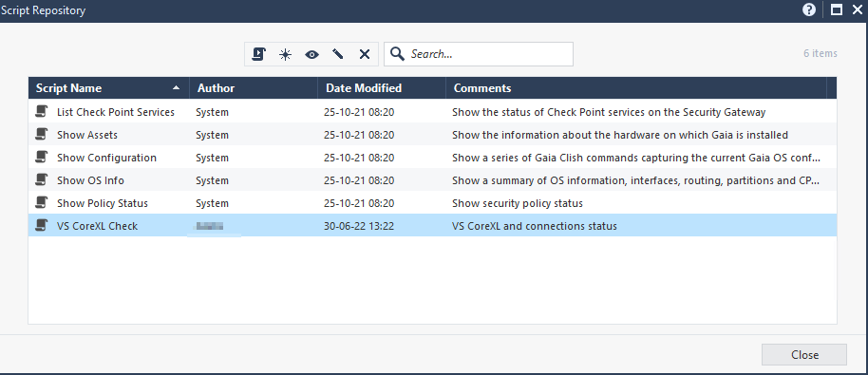Sort by Date Modified column header
The image size is (868, 375).
(382, 88)
